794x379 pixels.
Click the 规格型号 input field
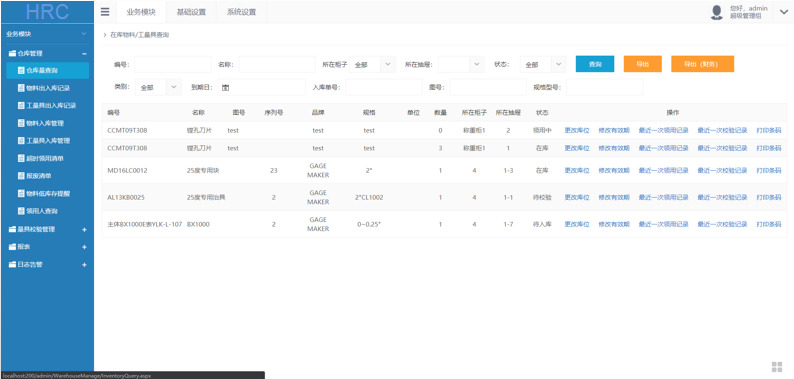(605, 87)
